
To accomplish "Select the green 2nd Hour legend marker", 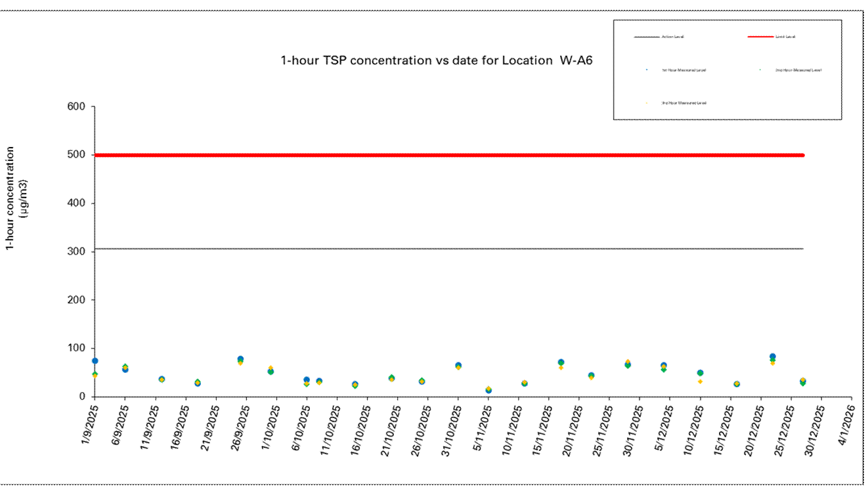I will coord(760,70).
